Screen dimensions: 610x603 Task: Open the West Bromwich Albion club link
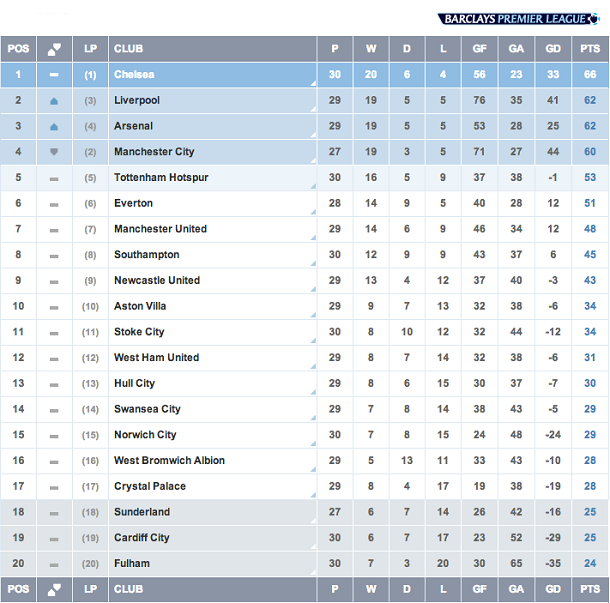[x=169, y=461]
